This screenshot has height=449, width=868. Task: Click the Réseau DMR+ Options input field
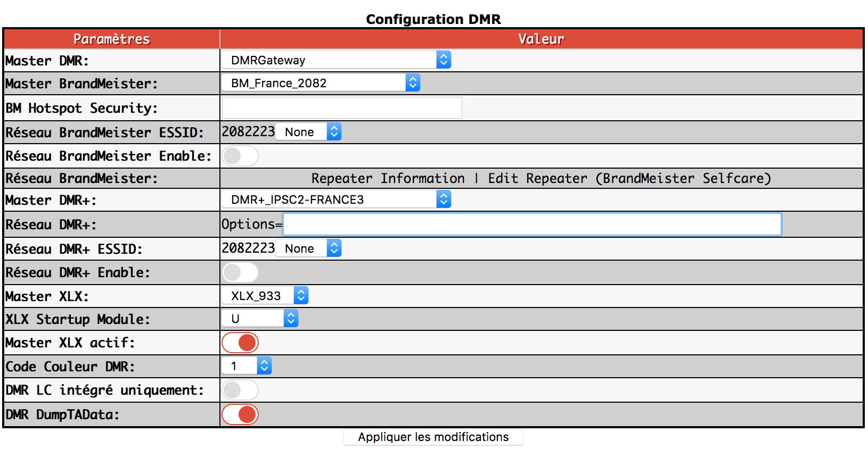(533, 224)
